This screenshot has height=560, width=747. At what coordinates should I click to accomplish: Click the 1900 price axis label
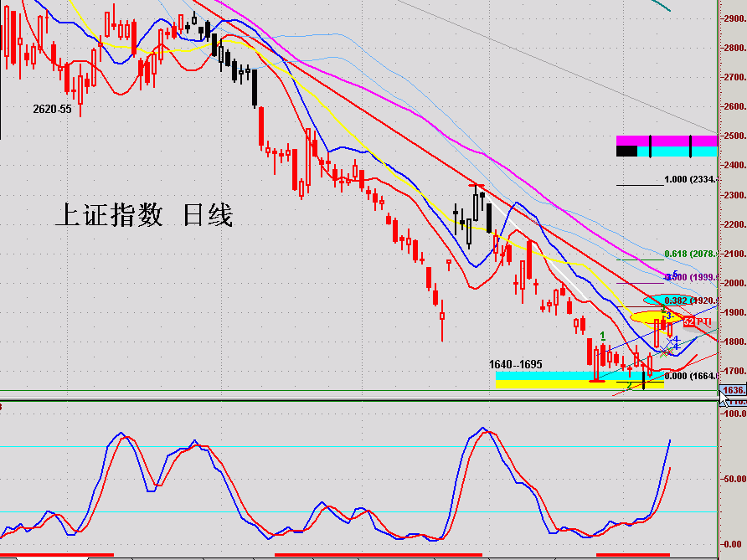(734, 313)
